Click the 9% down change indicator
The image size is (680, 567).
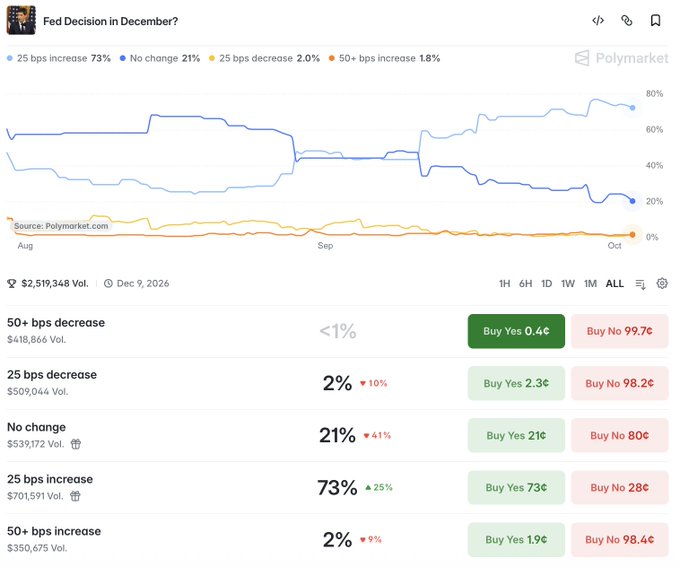371,540
